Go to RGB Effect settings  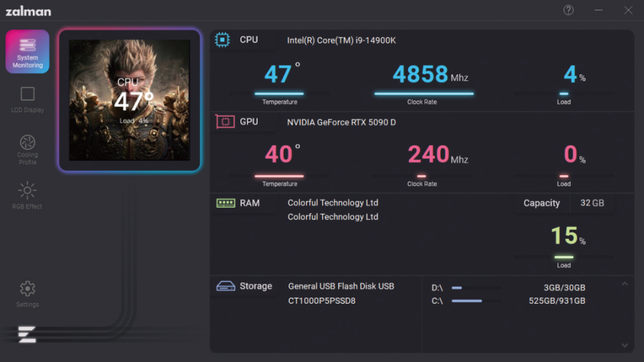27,195
